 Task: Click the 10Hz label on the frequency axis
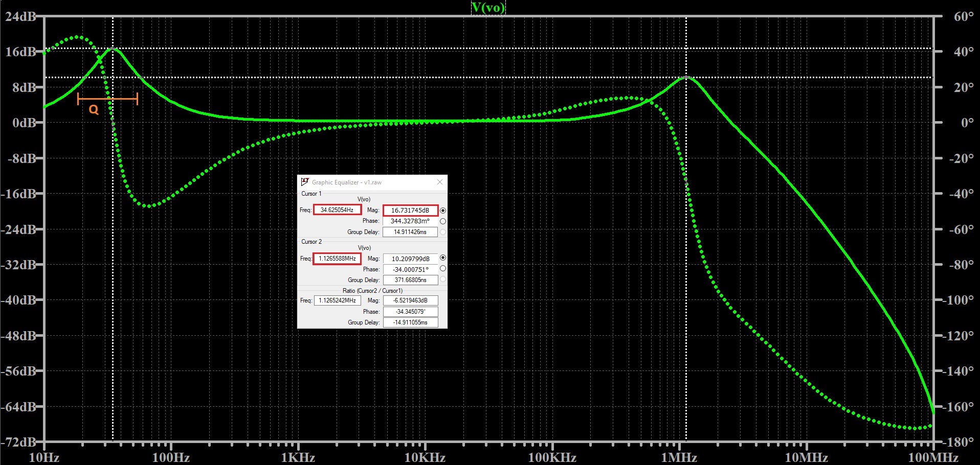(x=44, y=457)
